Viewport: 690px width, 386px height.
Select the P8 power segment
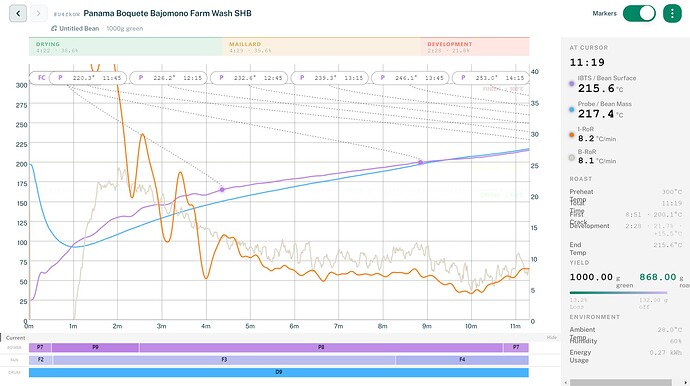tap(321, 347)
